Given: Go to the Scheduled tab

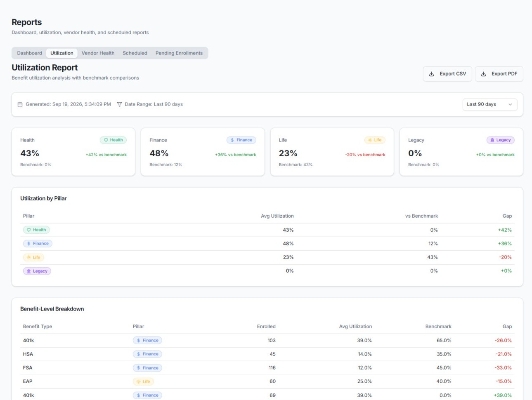Looking at the screenshot, I should click(x=135, y=53).
